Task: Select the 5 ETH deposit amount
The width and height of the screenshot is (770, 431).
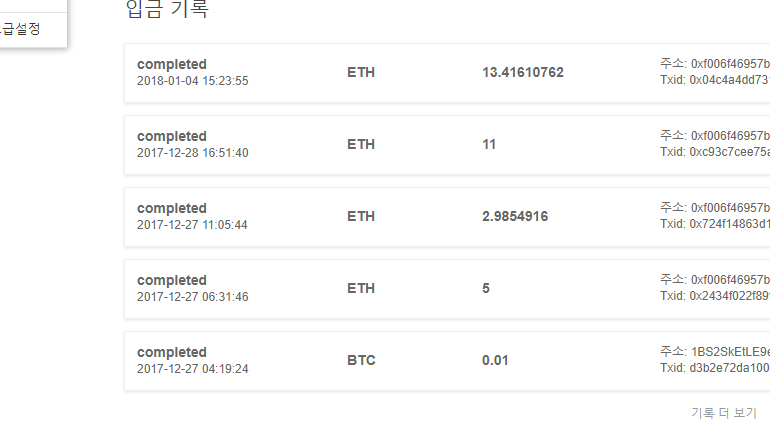Action: click(x=486, y=288)
